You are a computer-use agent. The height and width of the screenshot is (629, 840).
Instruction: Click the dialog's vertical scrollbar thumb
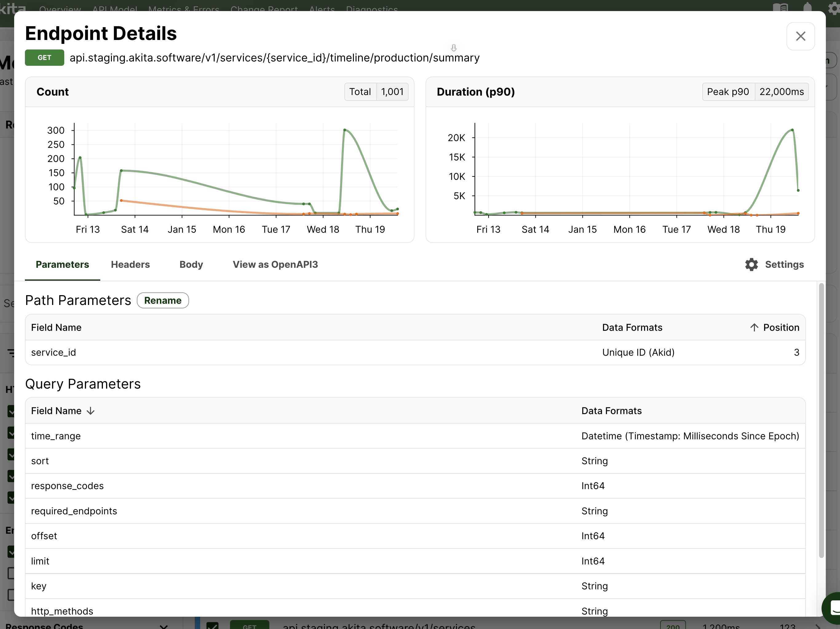tap(821, 417)
